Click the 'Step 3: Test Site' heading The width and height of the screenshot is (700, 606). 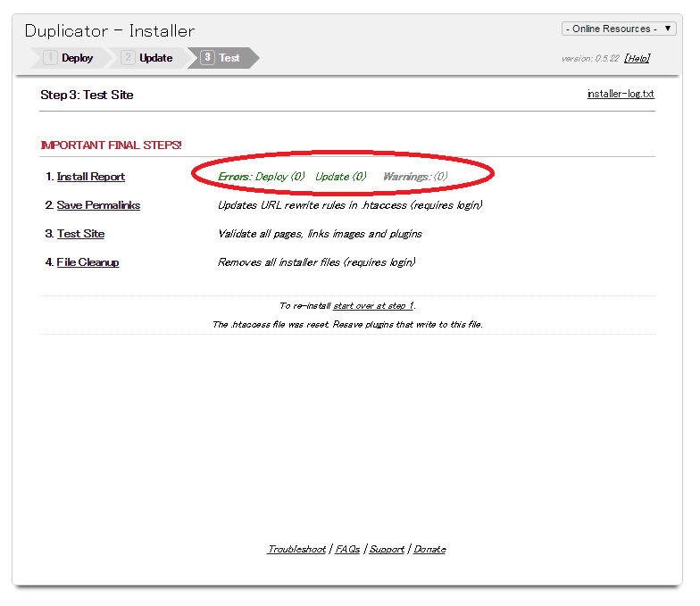click(87, 95)
